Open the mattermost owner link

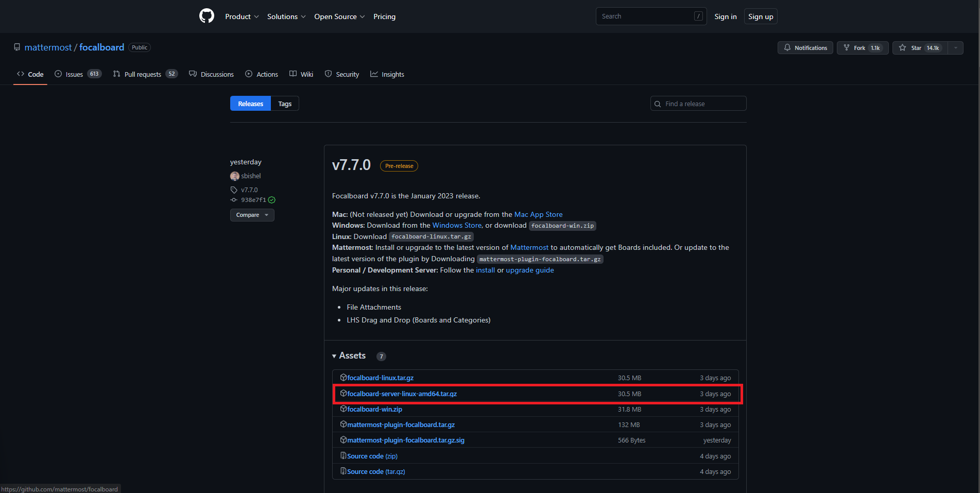coord(48,47)
